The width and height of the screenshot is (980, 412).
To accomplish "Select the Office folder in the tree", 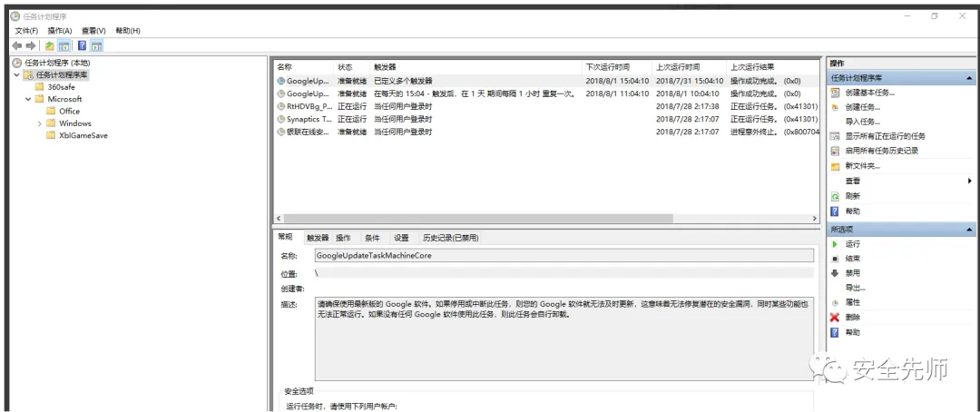I will pyautogui.click(x=69, y=112).
